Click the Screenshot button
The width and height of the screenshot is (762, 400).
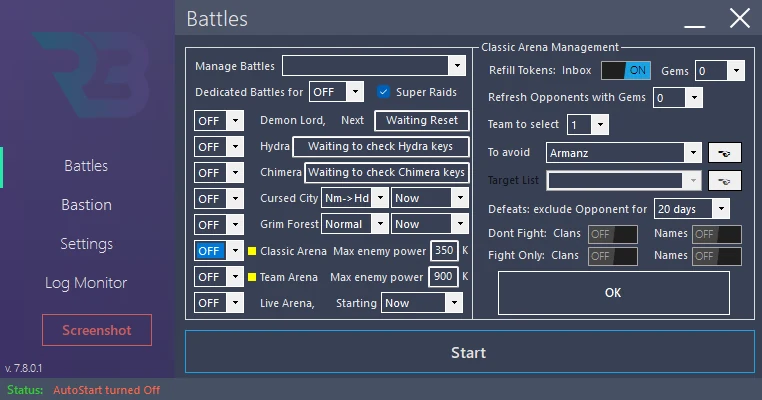(97, 330)
